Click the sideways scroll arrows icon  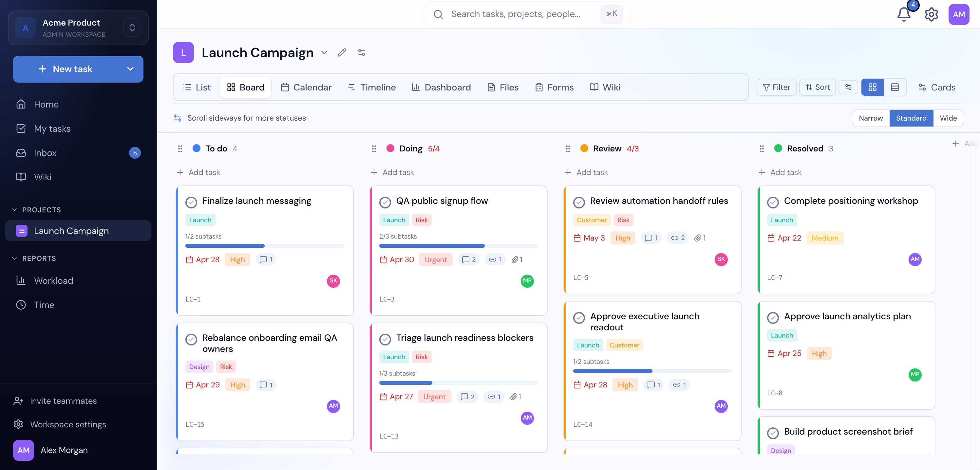[x=178, y=118]
